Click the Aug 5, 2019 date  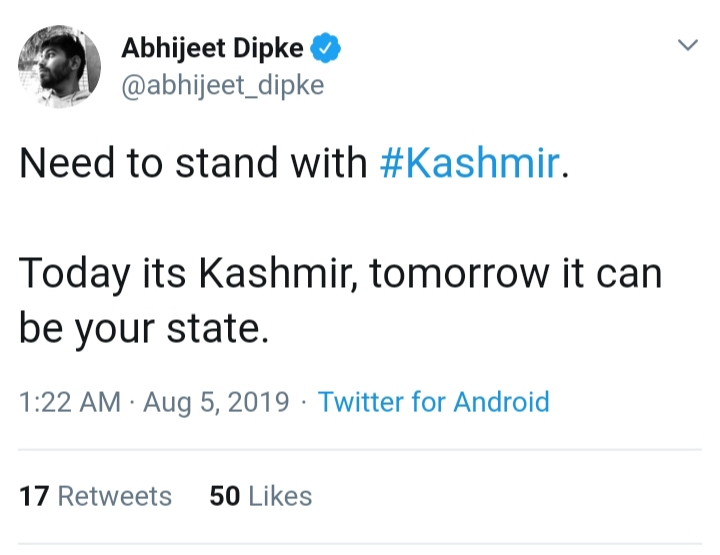(216, 403)
